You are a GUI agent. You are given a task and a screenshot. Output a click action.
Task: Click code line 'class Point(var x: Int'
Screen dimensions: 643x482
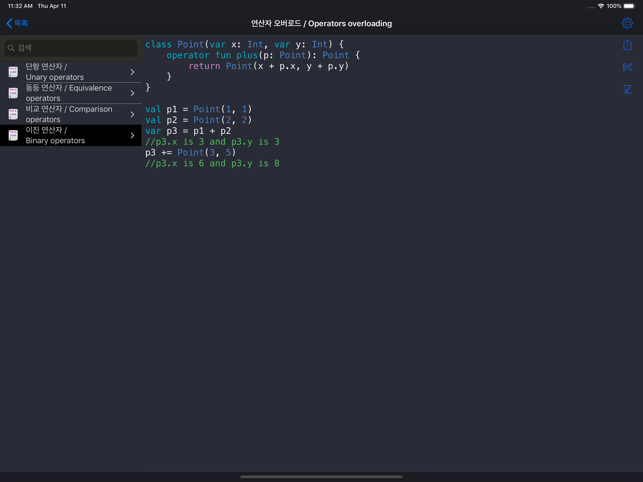(245, 44)
